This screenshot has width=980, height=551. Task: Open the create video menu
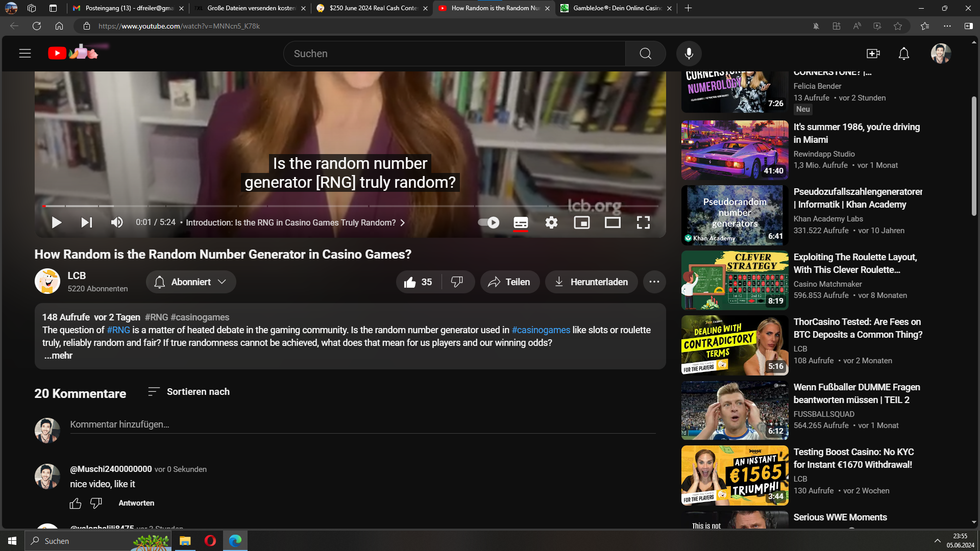pyautogui.click(x=873, y=54)
